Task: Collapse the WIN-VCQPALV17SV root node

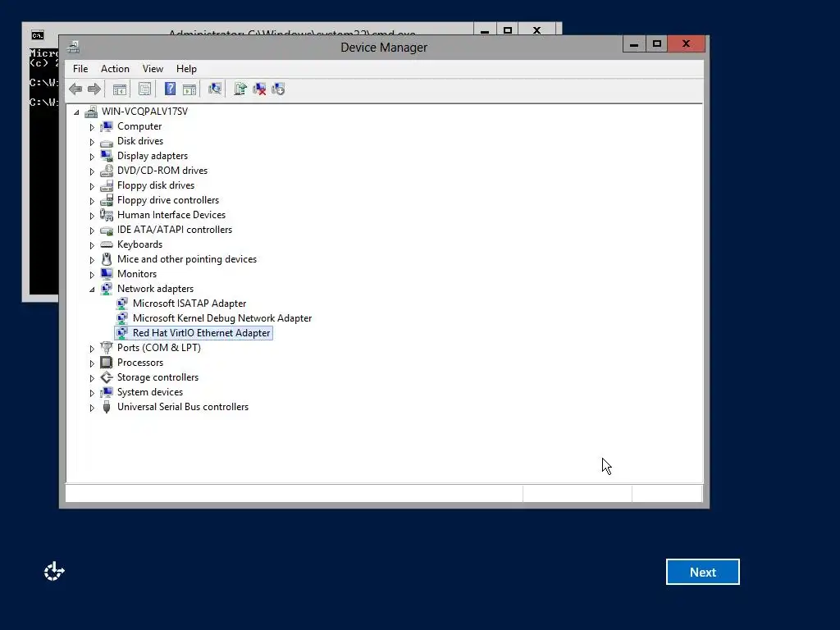Action: [x=76, y=112]
